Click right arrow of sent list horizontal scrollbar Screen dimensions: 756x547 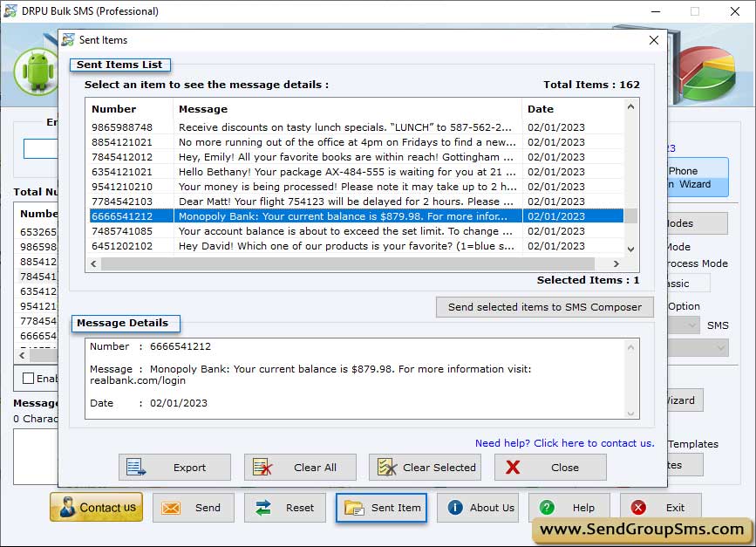click(616, 263)
